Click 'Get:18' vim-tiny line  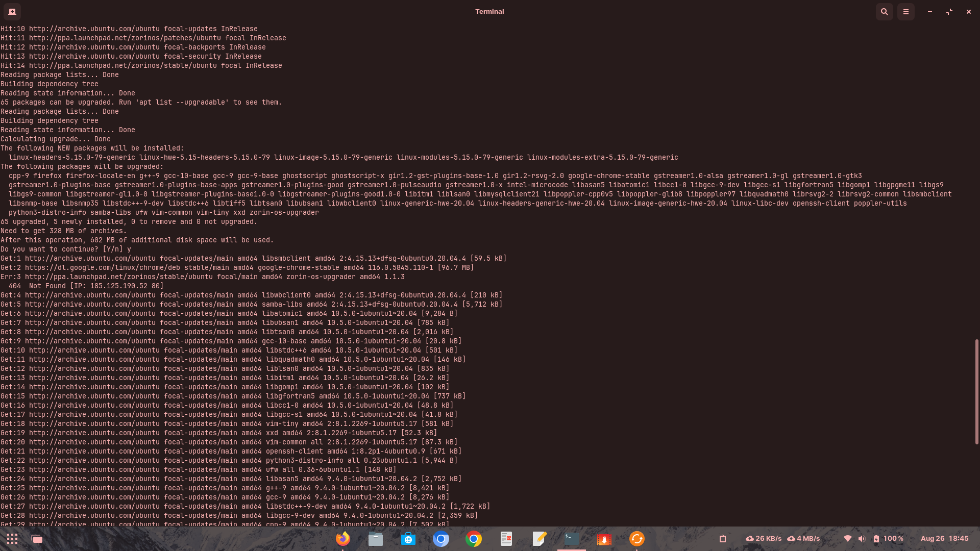227,424
